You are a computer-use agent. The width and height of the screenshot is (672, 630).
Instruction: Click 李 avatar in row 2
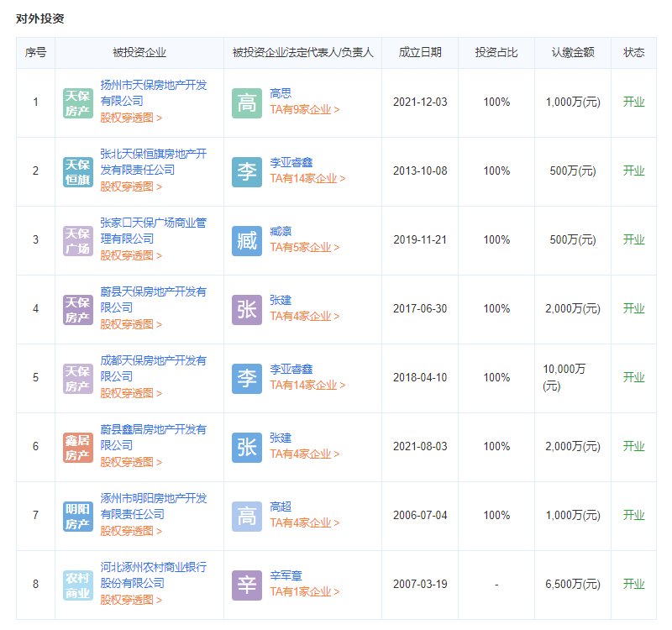click(246, 172)
